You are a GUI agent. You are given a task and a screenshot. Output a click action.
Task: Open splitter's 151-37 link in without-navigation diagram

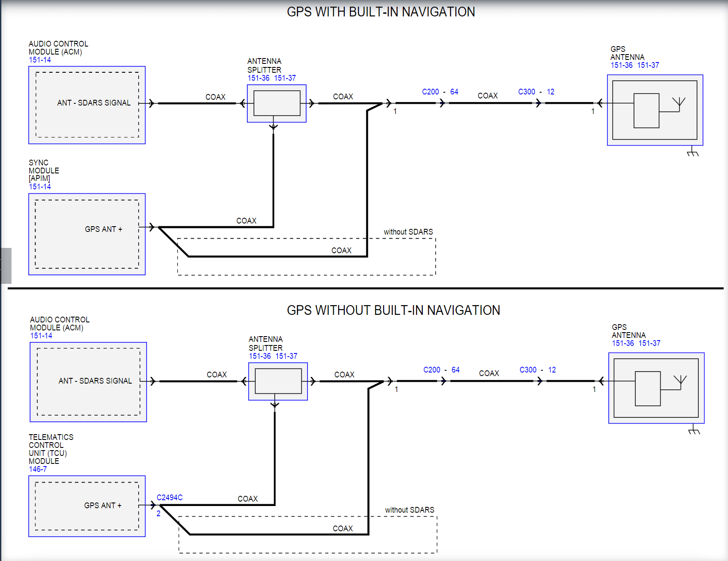tap(286, 356)
